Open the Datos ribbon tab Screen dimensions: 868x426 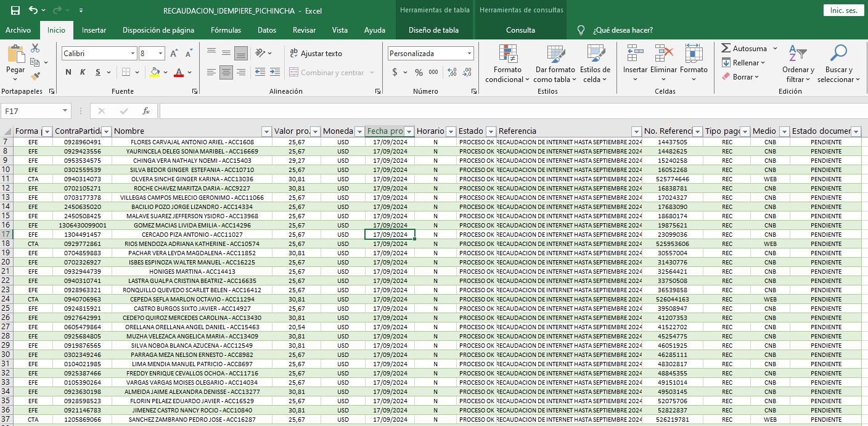[266, 30]
